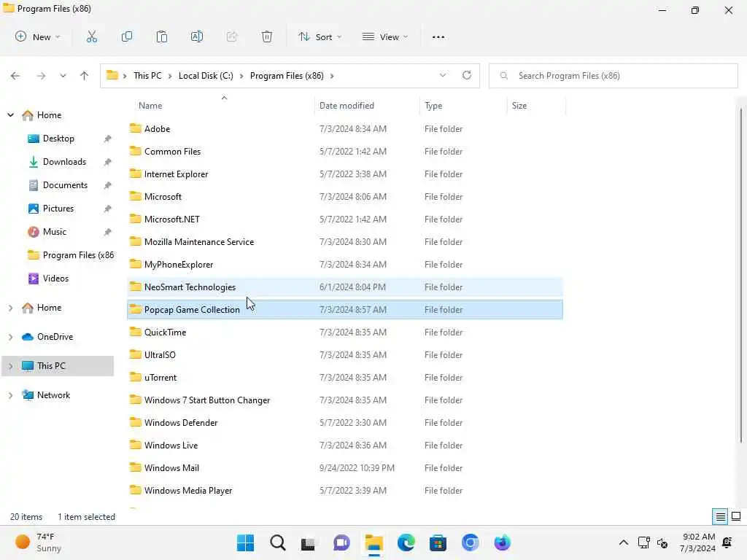This screenshot has width=747, height=560.
Task: Click the Copy icon in toolbar
Action: click(127, 36)
